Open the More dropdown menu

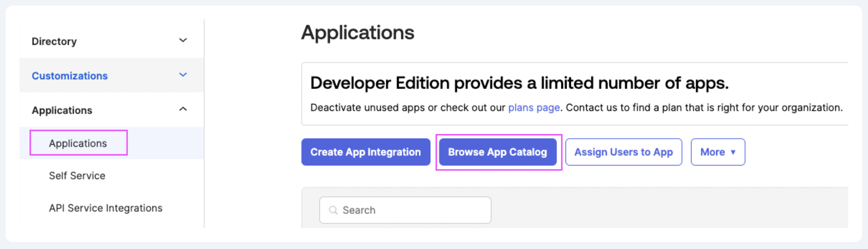718,152
